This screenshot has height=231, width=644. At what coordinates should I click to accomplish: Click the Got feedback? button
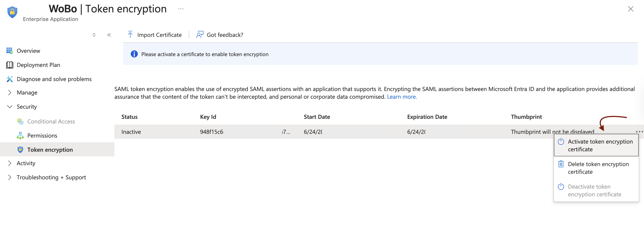(220, 35)
